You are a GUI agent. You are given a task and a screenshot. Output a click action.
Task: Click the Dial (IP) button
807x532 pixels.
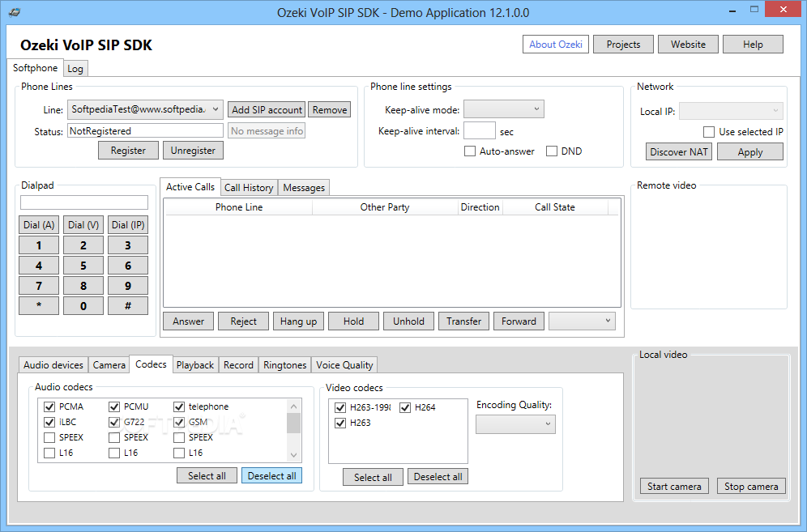(128, 225)
